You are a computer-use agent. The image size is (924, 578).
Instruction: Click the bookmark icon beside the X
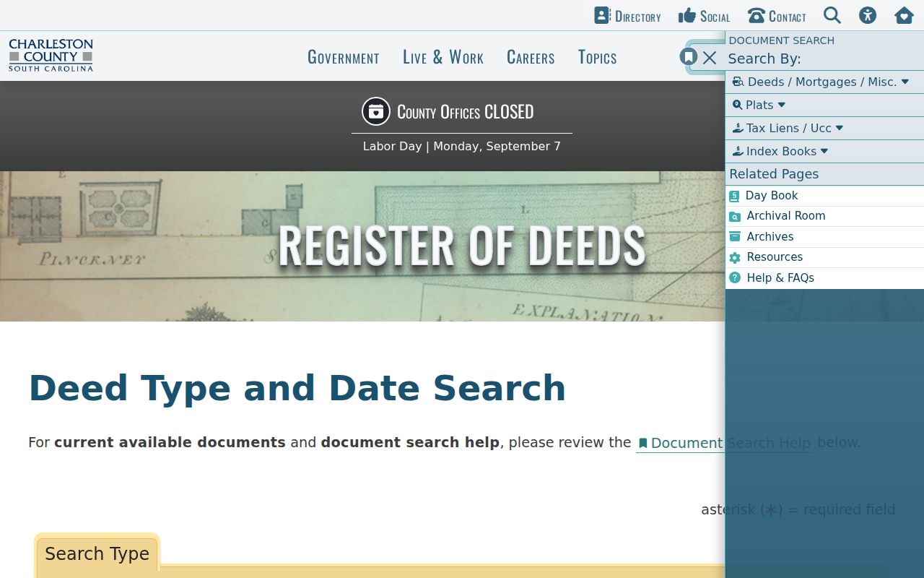click(x=689, y=56)
